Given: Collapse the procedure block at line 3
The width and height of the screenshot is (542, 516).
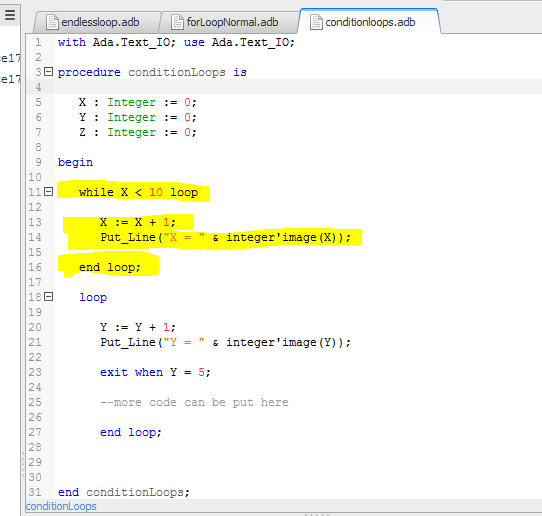Looking at the screenshot, I should point(49,72).
